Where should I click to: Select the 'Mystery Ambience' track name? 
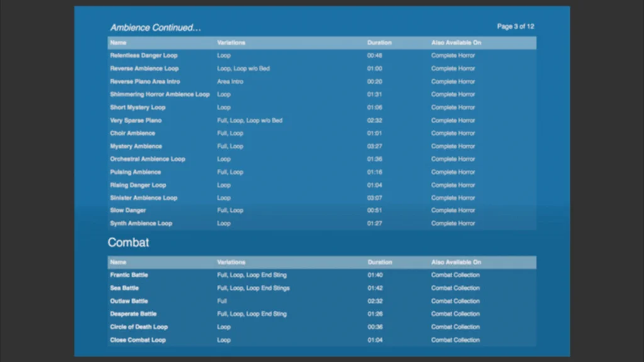click(136, 146)
